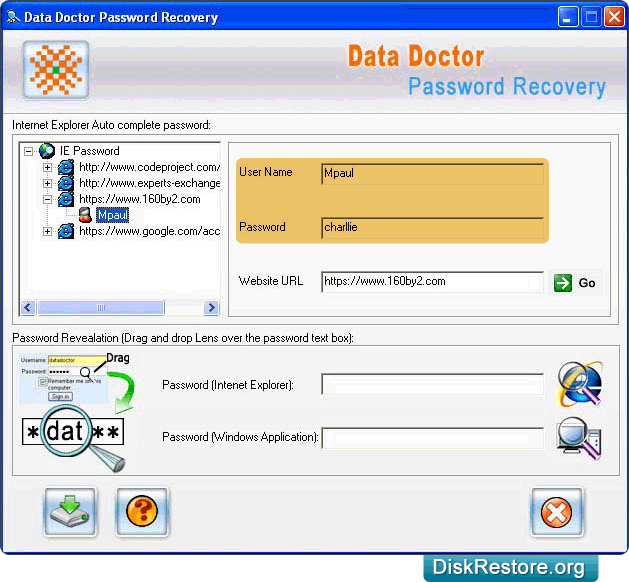629x582 pixels.
Task: Select https://www.google.com/acc tree entry
Action: [x=149, y=231]
